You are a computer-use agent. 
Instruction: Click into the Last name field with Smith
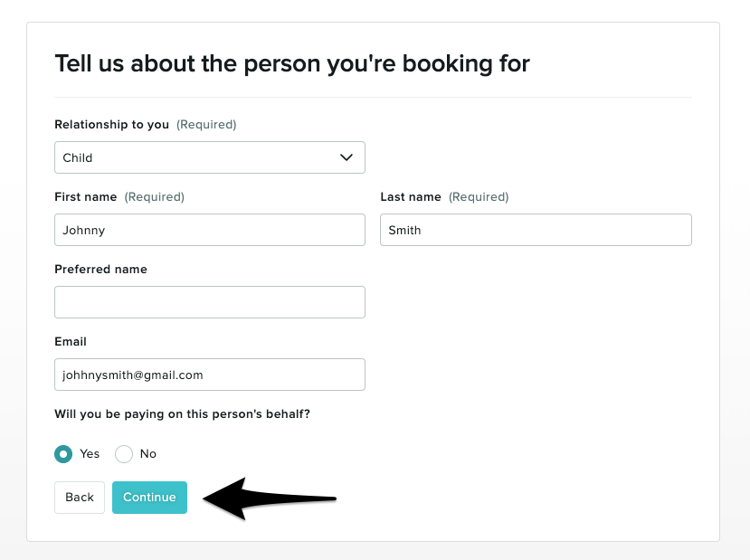[536, 230]
